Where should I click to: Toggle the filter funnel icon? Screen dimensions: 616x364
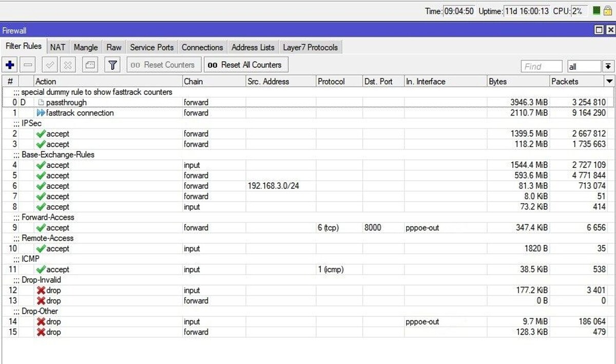(x=111, y=64)
